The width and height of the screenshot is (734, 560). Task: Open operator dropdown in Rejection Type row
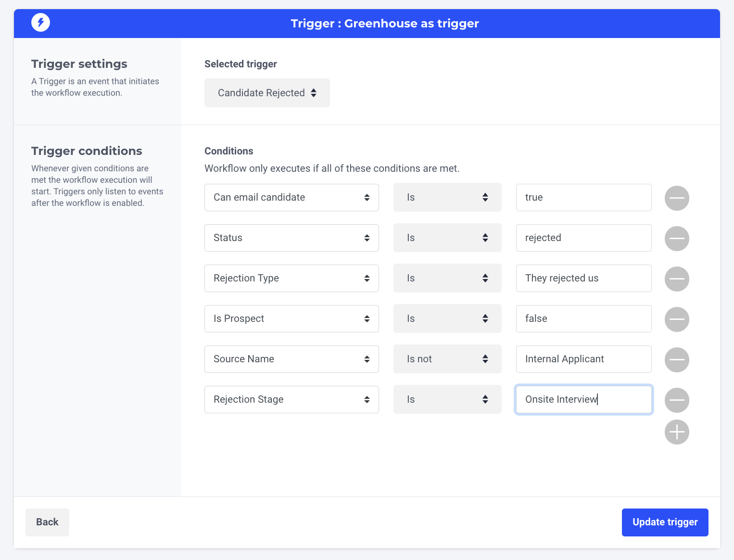[447, 278]
